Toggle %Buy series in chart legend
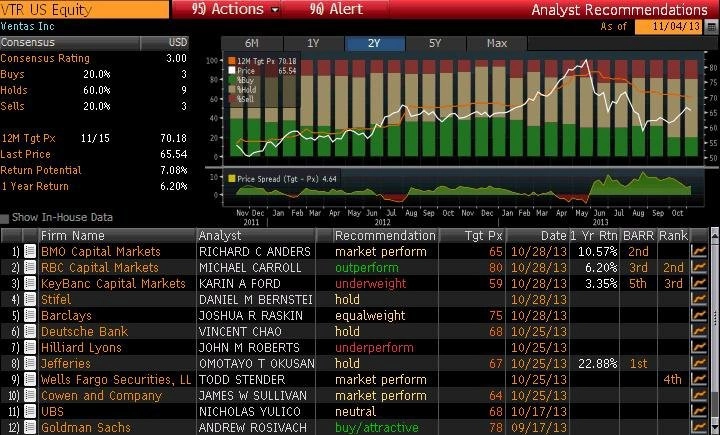Image resolution: width=720 pixels, height=435 pixels. point(232,80)
